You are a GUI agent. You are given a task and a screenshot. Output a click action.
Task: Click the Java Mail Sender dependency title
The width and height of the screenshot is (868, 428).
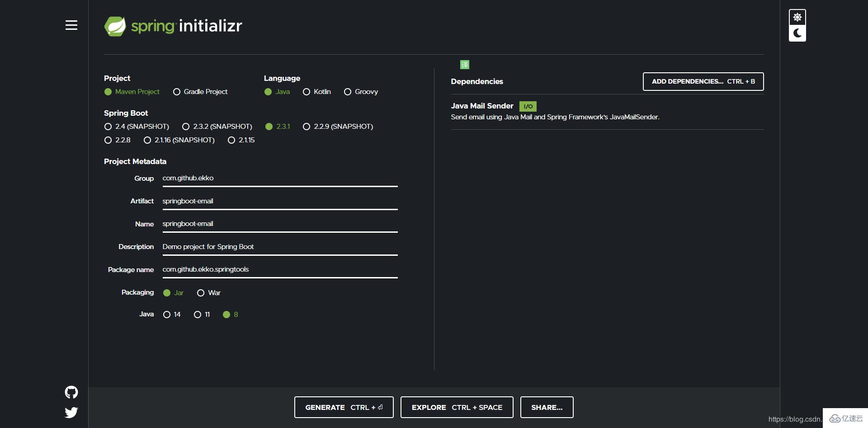click(x=482, y=106)
